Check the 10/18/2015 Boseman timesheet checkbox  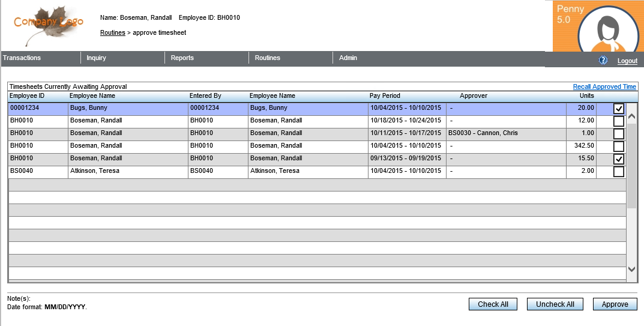point(618,121)
